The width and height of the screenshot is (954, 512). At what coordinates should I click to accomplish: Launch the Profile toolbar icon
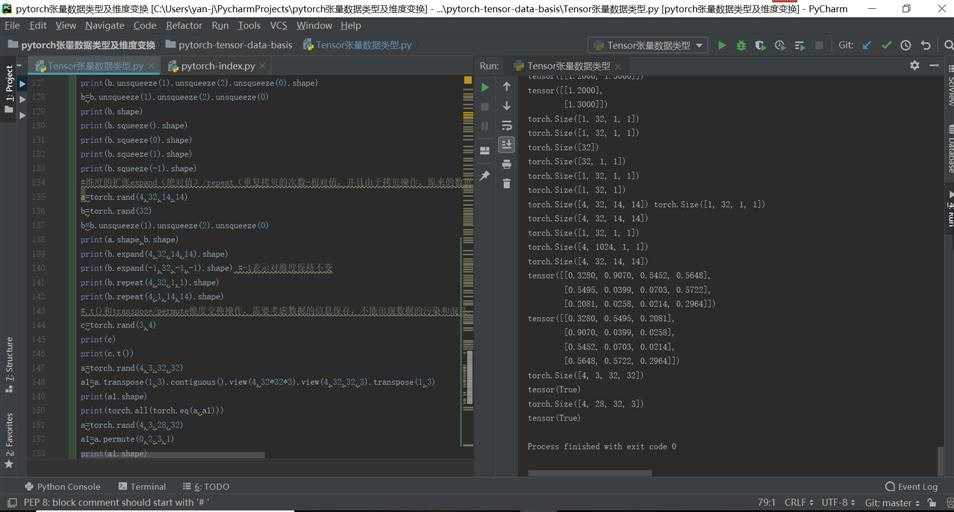click(x=780, y=45)
